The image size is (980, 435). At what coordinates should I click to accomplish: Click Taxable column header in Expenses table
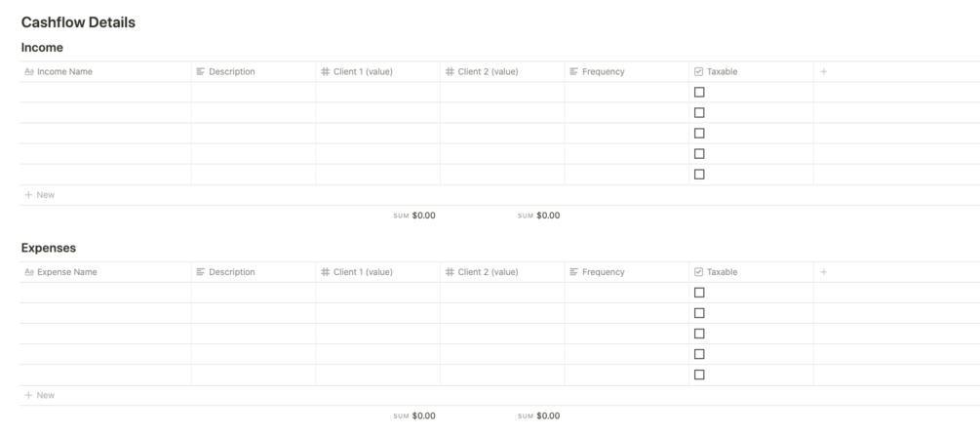751,272
